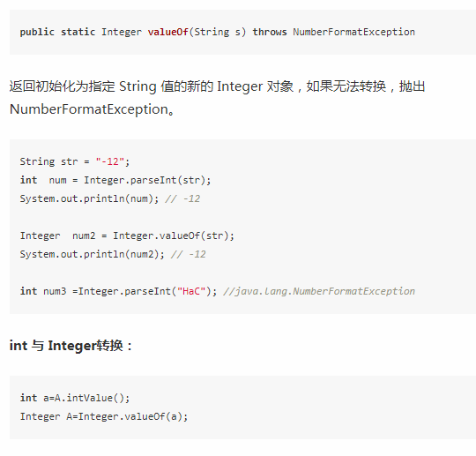Click the //java.lang.NumberFormatException comment
This screenshot has width=476, height=456.
[x=319, y=291]
